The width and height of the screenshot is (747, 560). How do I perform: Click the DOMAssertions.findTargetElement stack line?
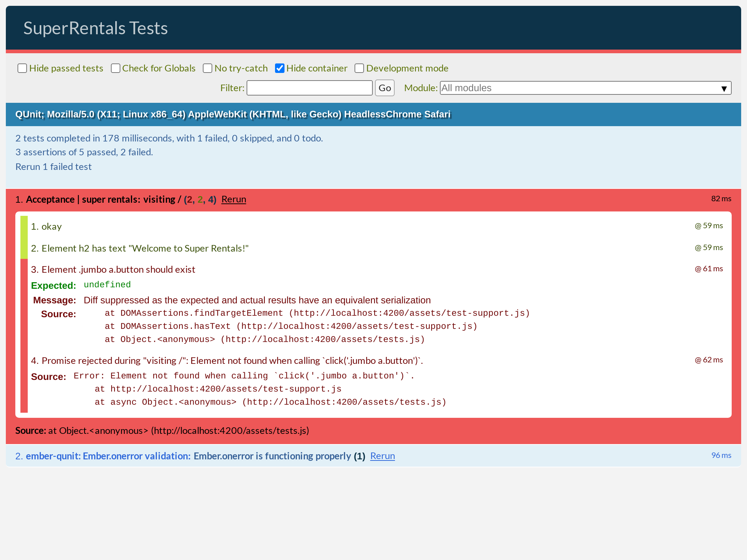(x=317, y=313)
